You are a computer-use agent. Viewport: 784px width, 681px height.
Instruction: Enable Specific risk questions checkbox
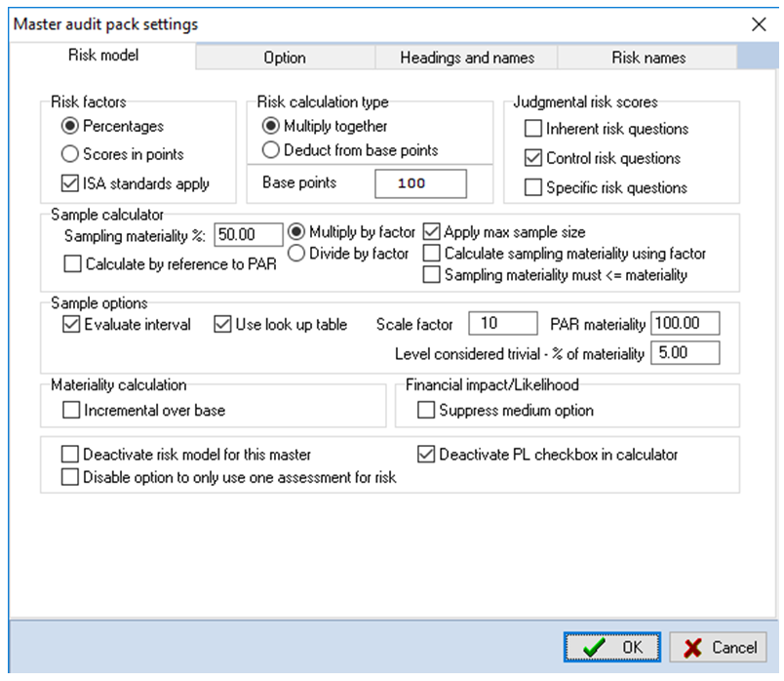click(533, 187)
